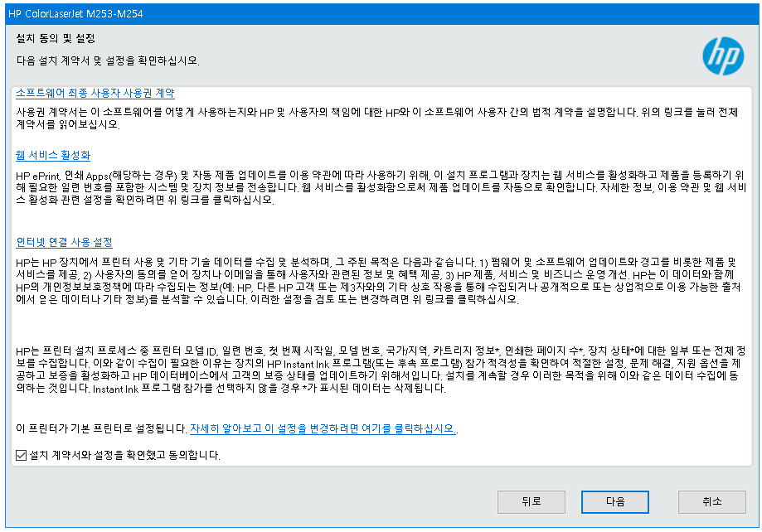The height and width of the screenshot is (532, 762).
Task: Click the paragraph starting 사용권 계약서는 이 소프트웨어를
Action: point(377,118)
